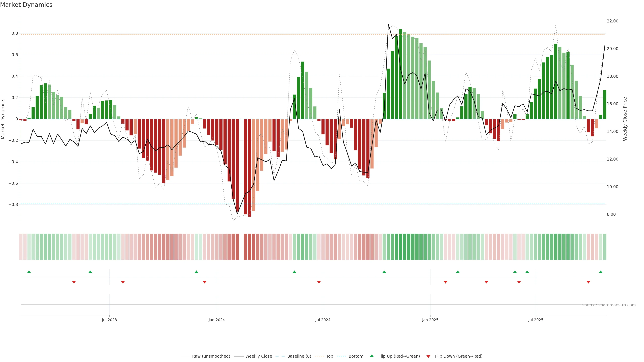This screenshot has height=362, width=644.
Task: Click the leftmost red flip-down triangle marker
Action: click(74, 282)
